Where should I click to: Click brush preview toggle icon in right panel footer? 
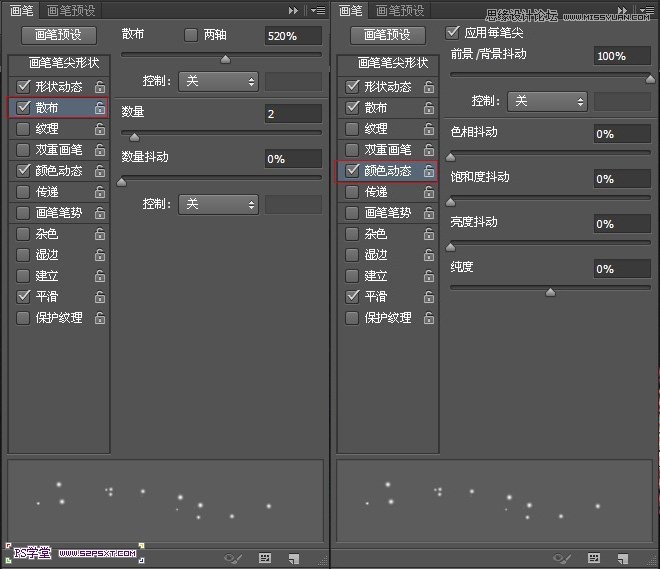pyautogui.click(x=562, y=558)
